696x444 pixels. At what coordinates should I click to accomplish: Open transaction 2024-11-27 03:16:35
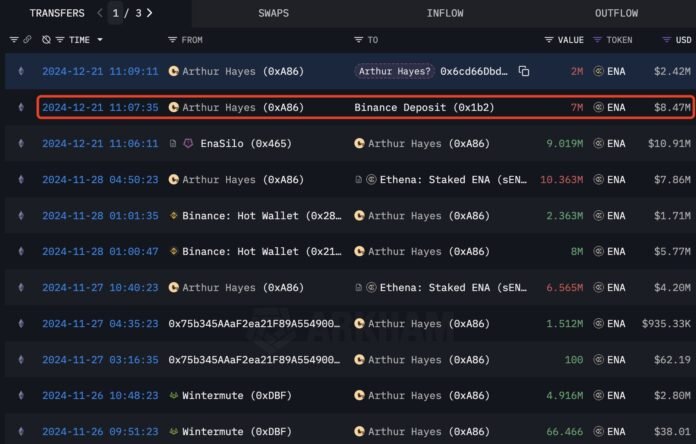point(100,360)
